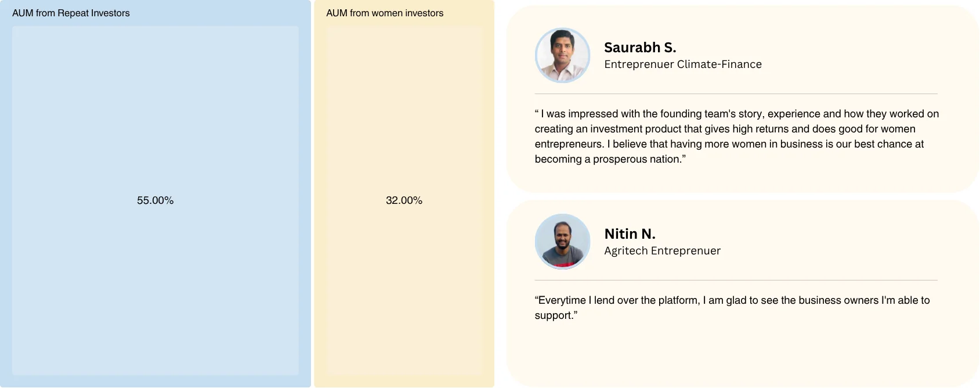Click divider line under Saurabh's header
Screen dimensions: 980x388
(736, 94)
